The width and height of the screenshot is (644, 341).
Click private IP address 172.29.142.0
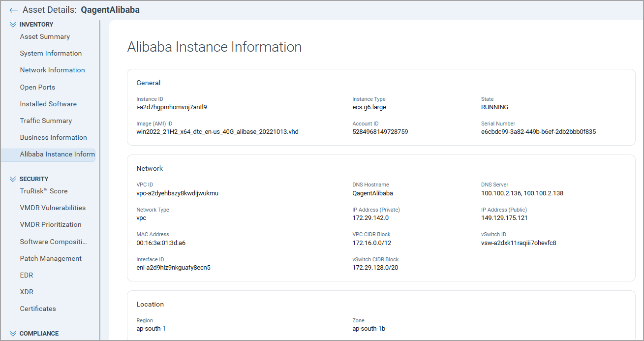point(370,217)
